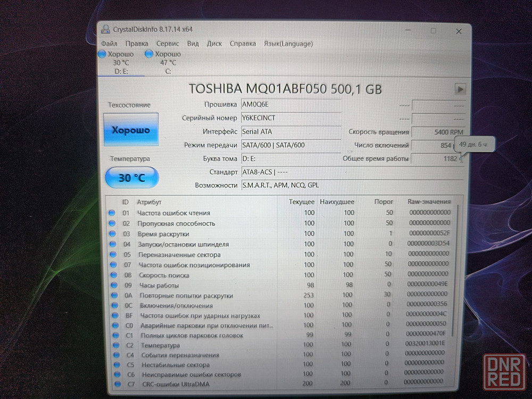This screenshot has width=532, height=399.
Task: Click status icon for attribute C6
Action: 118,375
